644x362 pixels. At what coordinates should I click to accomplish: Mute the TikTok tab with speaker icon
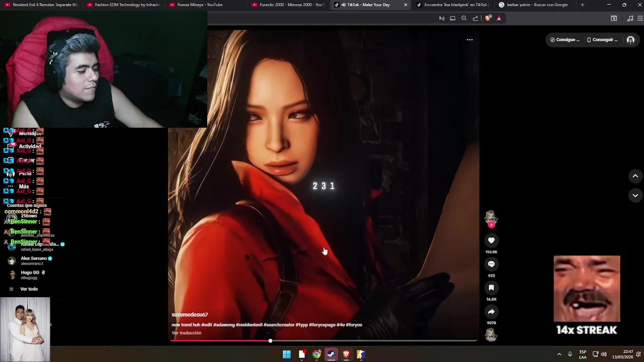coord(343,5)
